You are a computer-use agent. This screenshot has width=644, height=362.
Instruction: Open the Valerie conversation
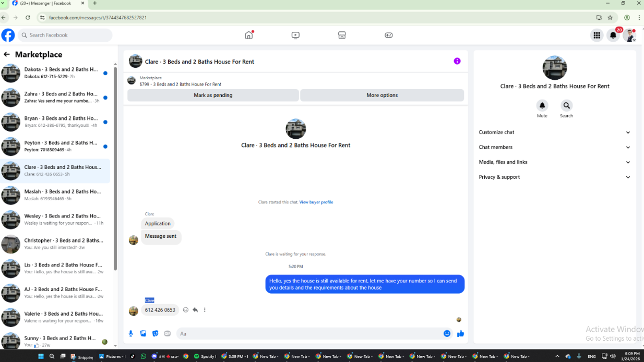pyautogui.click(x=55, y=317)
